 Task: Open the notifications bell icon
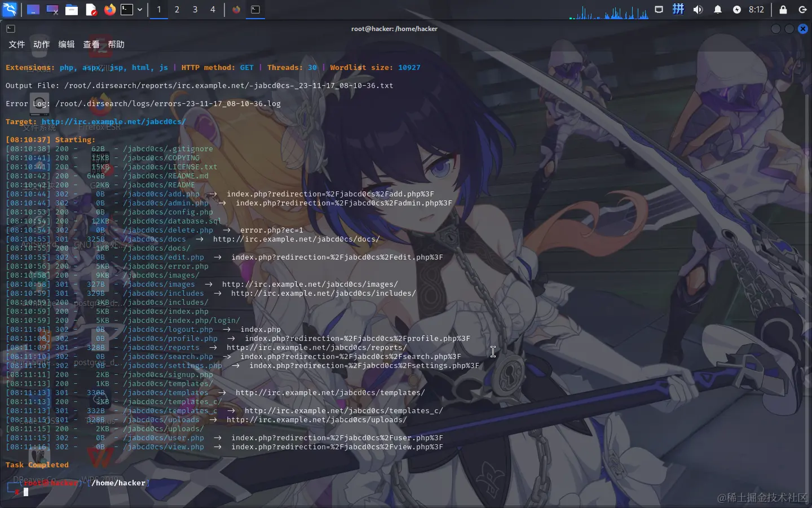point(718,10)
